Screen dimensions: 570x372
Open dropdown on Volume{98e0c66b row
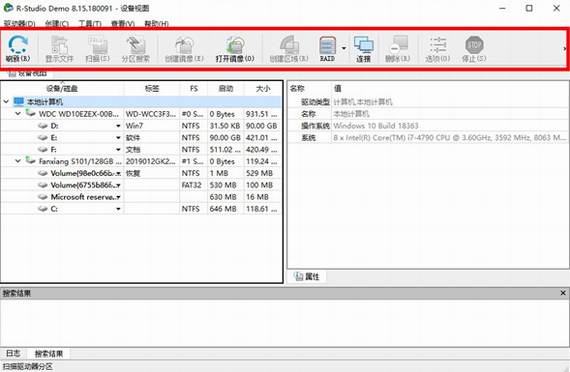118,173
